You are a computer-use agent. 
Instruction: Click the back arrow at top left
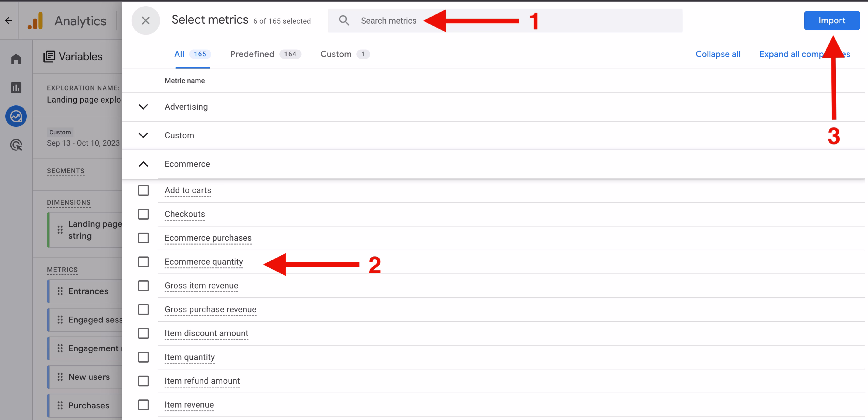click(8, 21)
